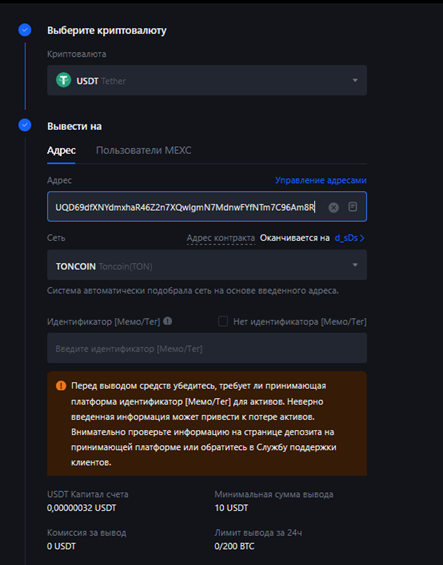Switch to the Адрес tab

[61, 150]
